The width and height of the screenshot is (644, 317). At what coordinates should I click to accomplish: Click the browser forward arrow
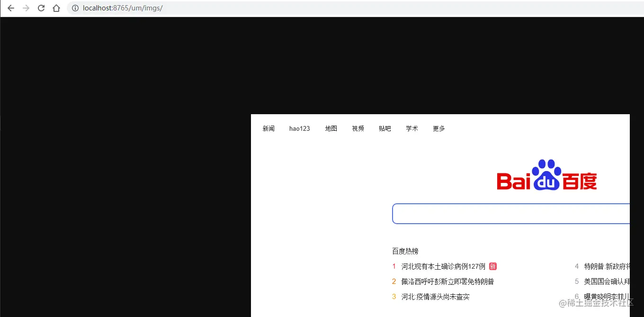click(x=26, y=8)
